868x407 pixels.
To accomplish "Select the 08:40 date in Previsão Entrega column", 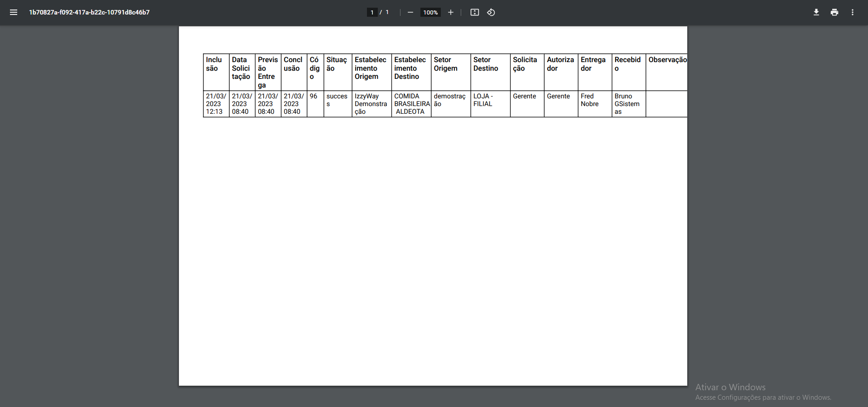I will pos(268,104).
